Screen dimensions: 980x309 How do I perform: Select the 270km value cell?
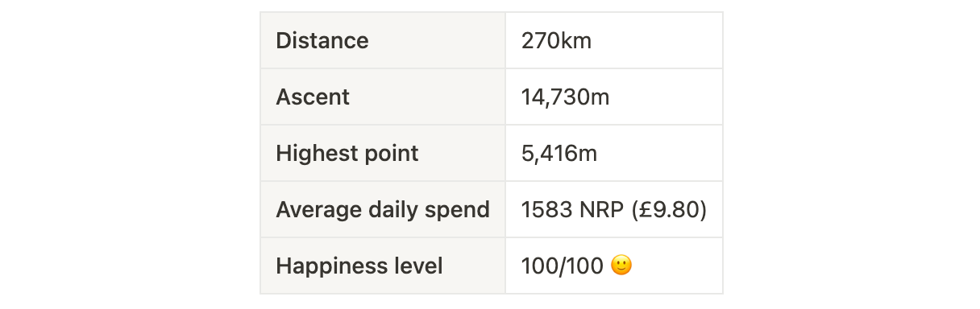[614, 40]
